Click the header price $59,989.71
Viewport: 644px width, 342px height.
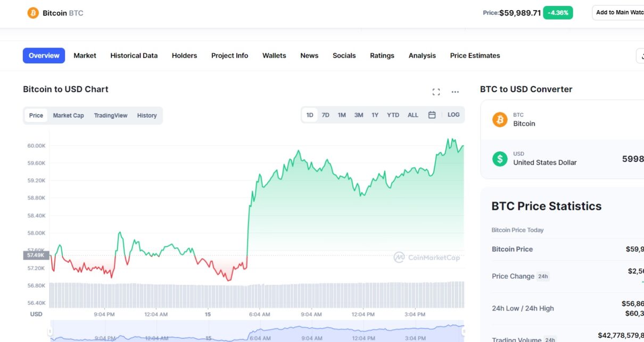(520, 13)
